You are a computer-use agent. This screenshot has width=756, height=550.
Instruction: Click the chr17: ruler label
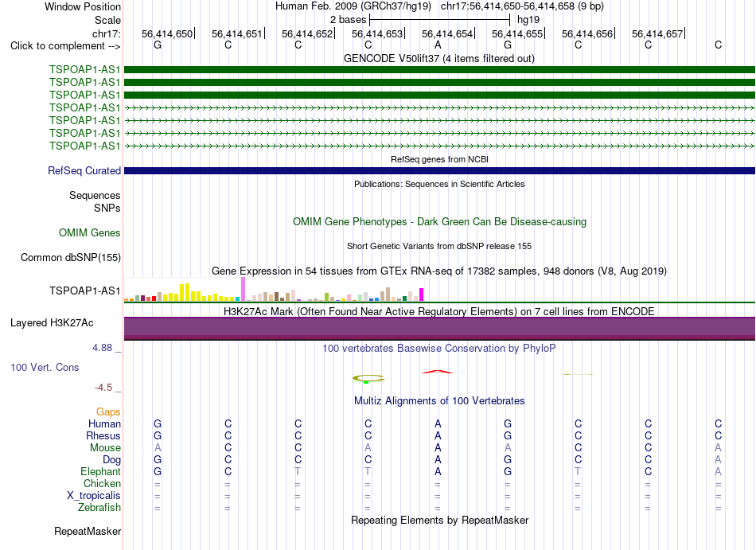(107, 33)
